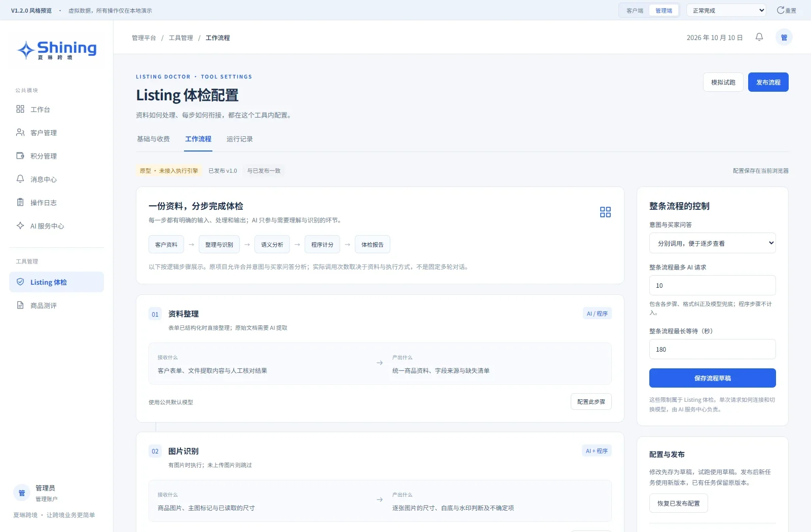The width and height of the screenshot is (811, 532).
Task: Click the AI + 程序 tag on 图片识别
Action: click(x=597, y=451)
